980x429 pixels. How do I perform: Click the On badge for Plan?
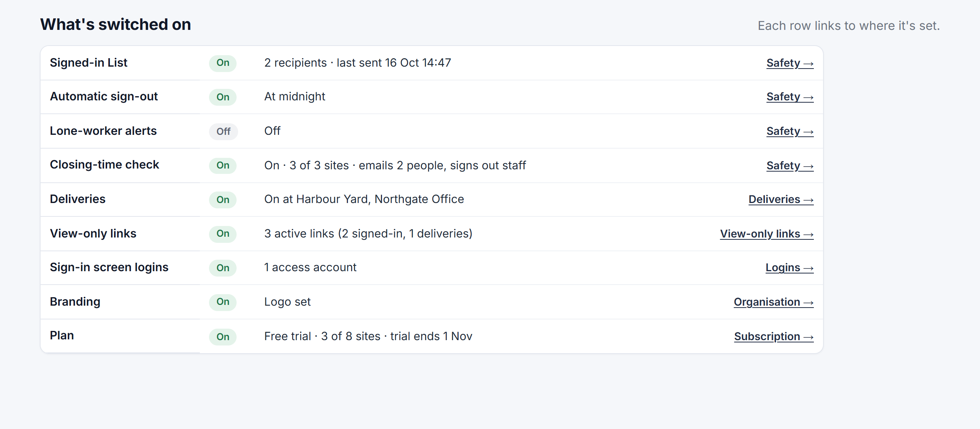pos(223,337)
